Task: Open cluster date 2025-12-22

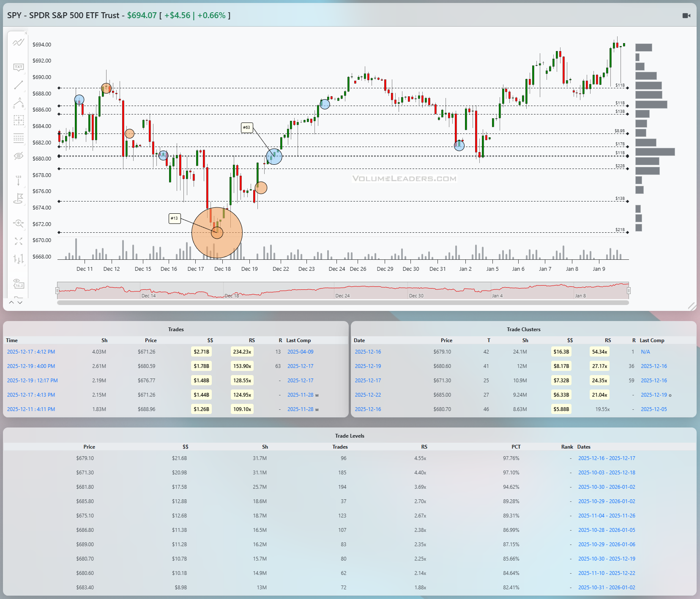Action: [368, 395]
